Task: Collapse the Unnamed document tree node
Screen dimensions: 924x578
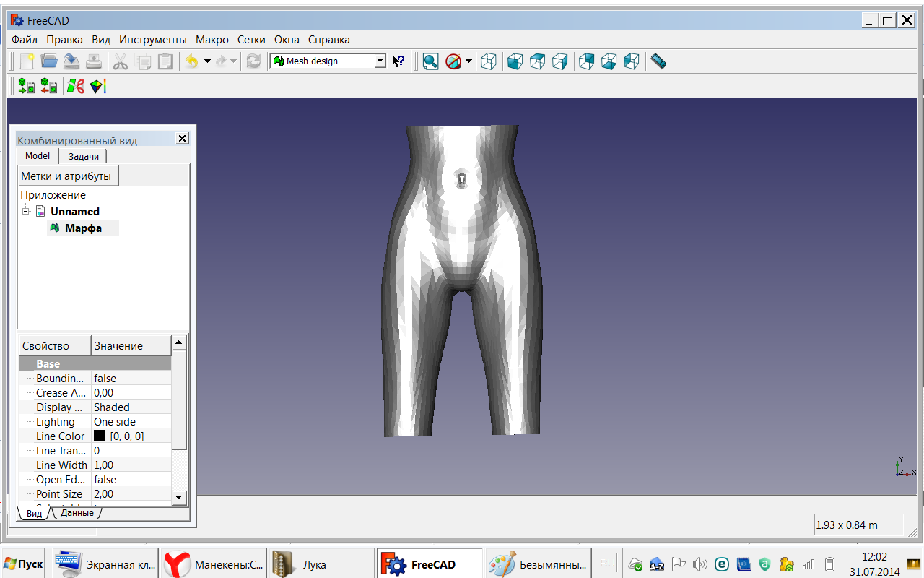Action: (26, 212)
